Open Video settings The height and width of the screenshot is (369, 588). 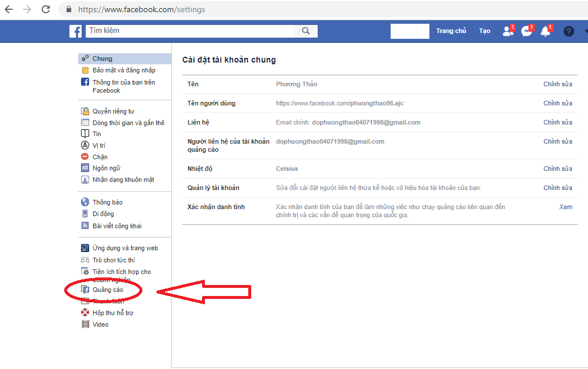[x=101, y=325]
